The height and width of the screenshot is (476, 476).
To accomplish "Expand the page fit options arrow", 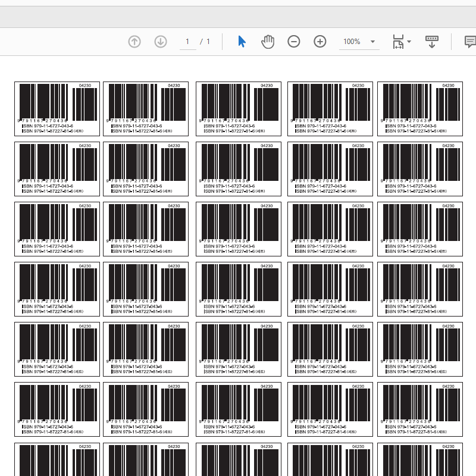I will click(x=409, y=42).
